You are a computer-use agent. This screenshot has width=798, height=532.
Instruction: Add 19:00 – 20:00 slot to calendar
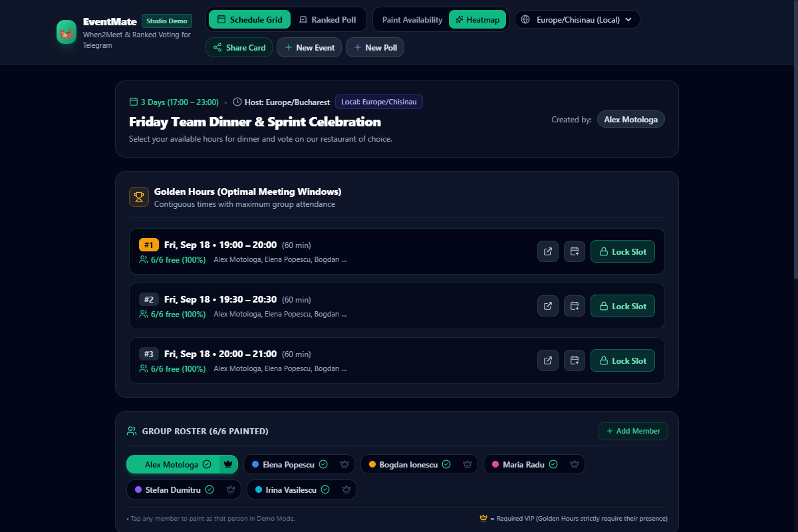click(575, 252)
